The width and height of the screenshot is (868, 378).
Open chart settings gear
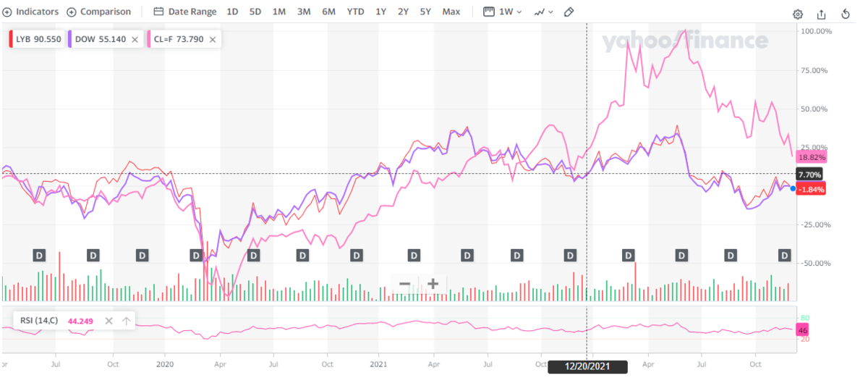(x=798, y=14)
